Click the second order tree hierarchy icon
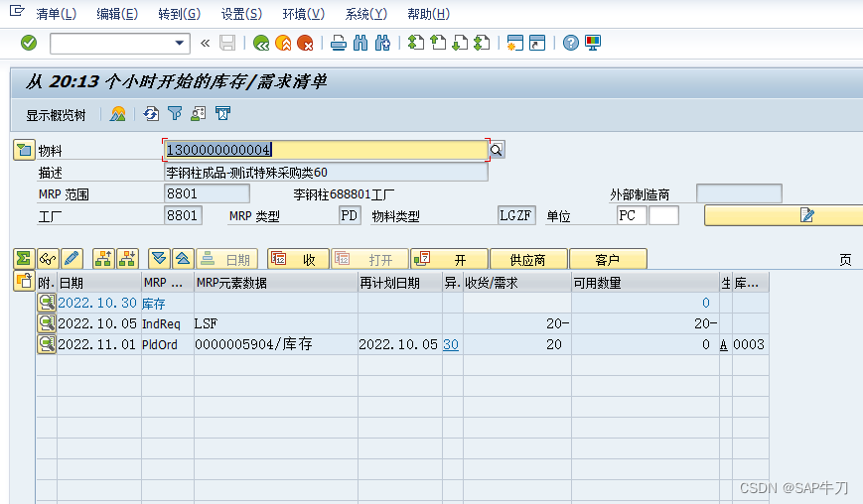863x504 pixels. pos(127,259)
